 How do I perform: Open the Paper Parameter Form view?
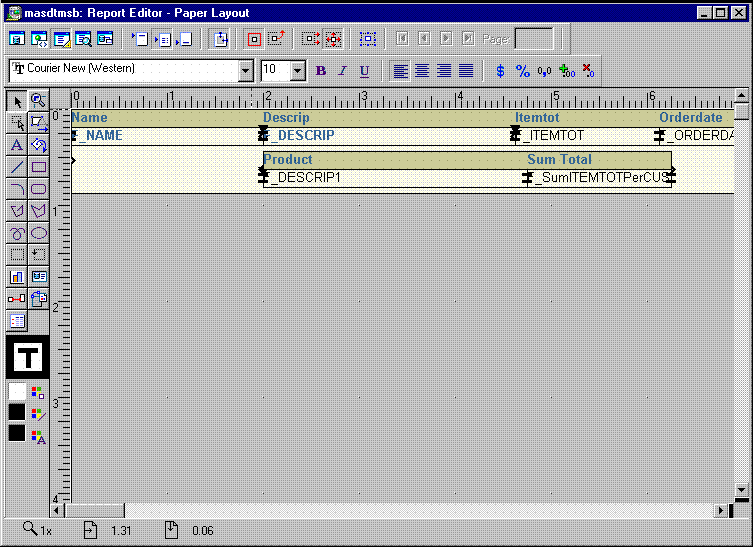[105, 39]
